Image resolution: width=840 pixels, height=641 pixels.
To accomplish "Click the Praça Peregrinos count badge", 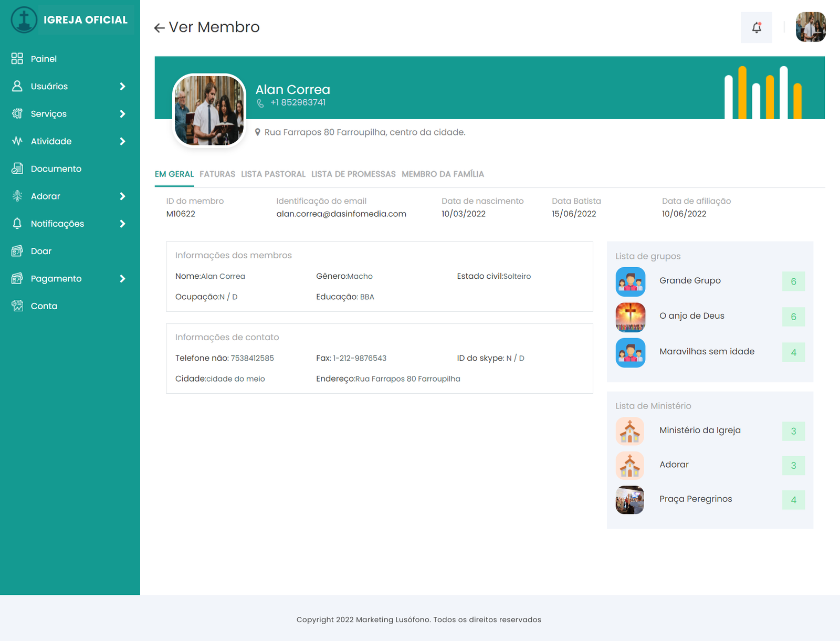I will click(793, 500).
